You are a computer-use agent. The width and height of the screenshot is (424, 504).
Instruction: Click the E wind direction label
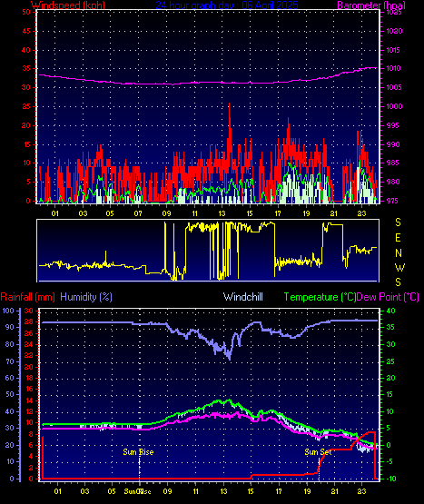[x=398, y=238]
